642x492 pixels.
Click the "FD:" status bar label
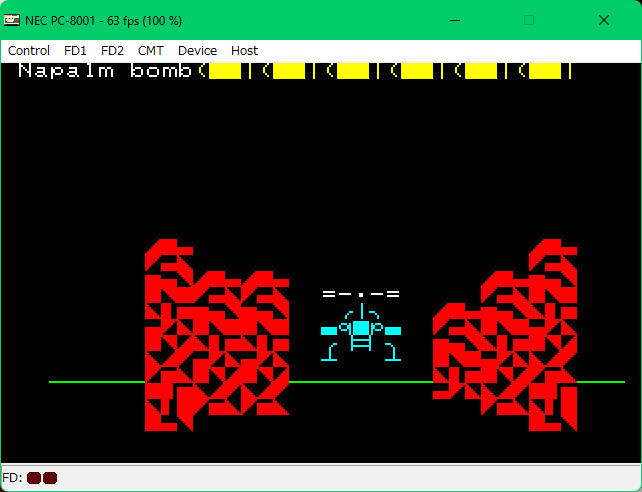pos(13,478)
